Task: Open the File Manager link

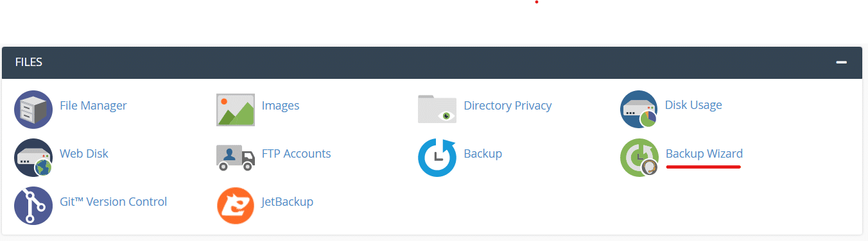Action: [x=93, y=106]
